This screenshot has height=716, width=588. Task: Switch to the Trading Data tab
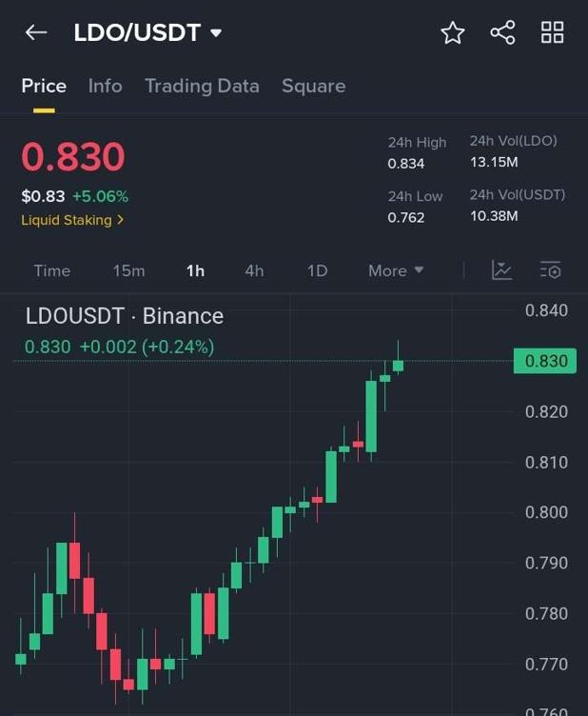(202, 86)
